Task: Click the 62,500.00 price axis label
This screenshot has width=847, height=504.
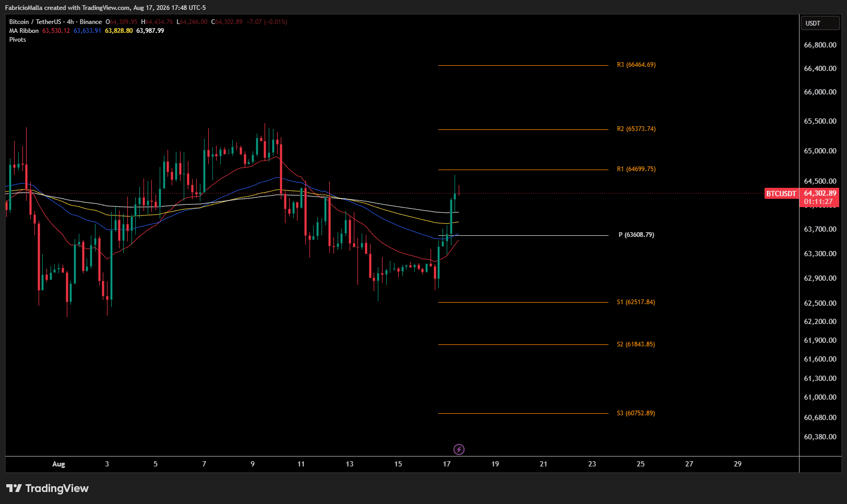Action: (820, 303)
